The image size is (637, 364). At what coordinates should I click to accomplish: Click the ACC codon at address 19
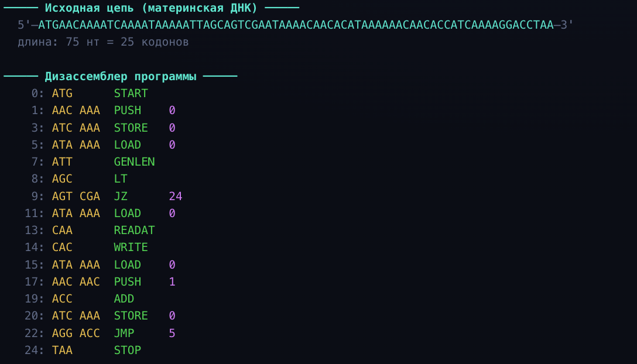62,299
